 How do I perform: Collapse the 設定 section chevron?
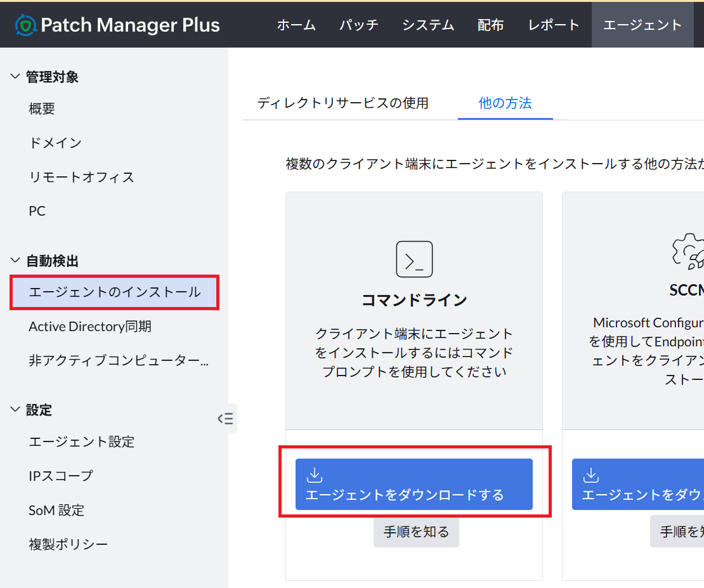(15, 409)
